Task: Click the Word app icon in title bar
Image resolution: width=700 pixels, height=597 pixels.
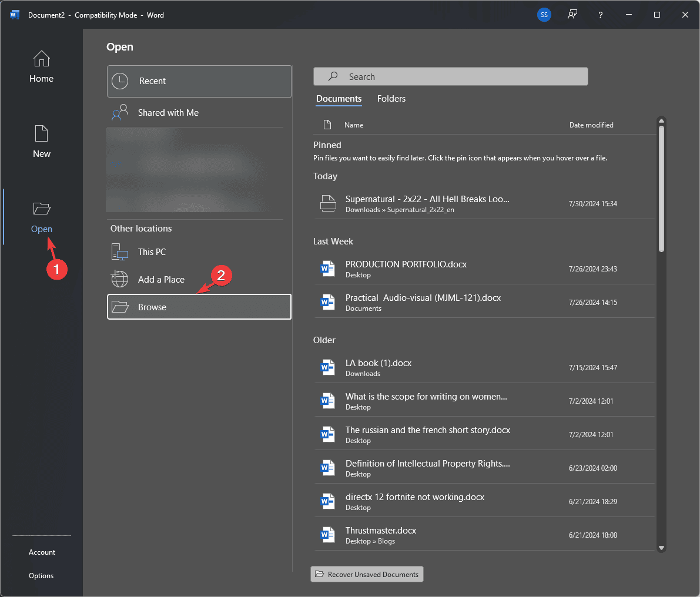Action: click(15, 15)
